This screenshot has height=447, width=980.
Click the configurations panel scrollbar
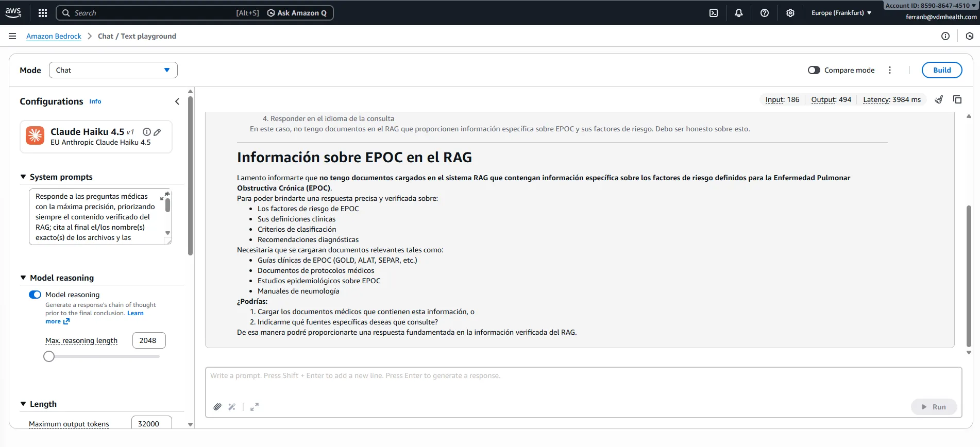pyautogui.click(x=190, y=175)
